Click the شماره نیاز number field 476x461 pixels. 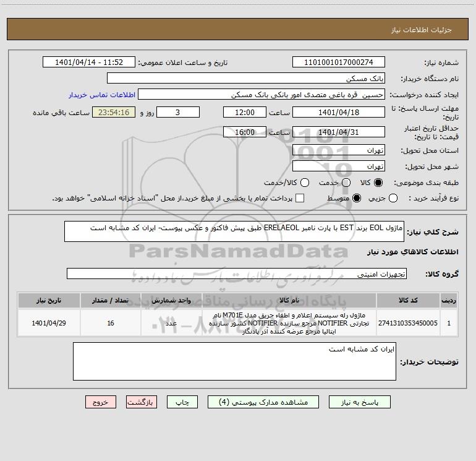pyautogui.click(x=339, y=62)
